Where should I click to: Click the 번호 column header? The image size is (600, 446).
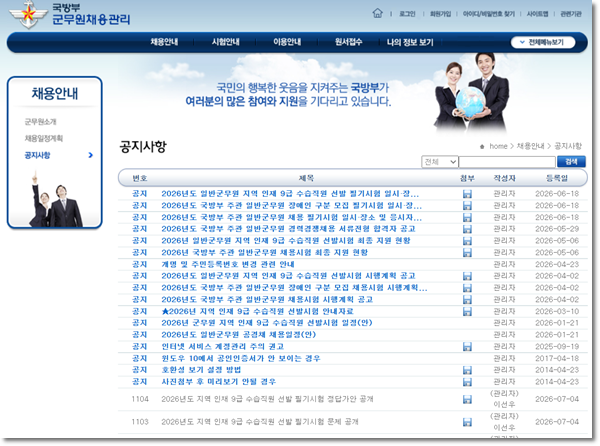click(x=140, y=178)
